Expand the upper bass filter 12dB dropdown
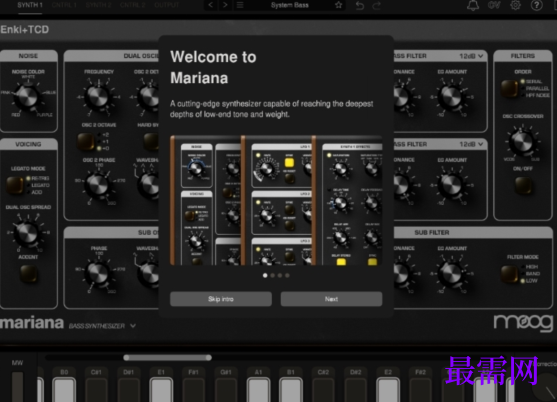Image resolution: width=557 pixels, height=402 pixels. pyautogui.click(x=471, y=56)
